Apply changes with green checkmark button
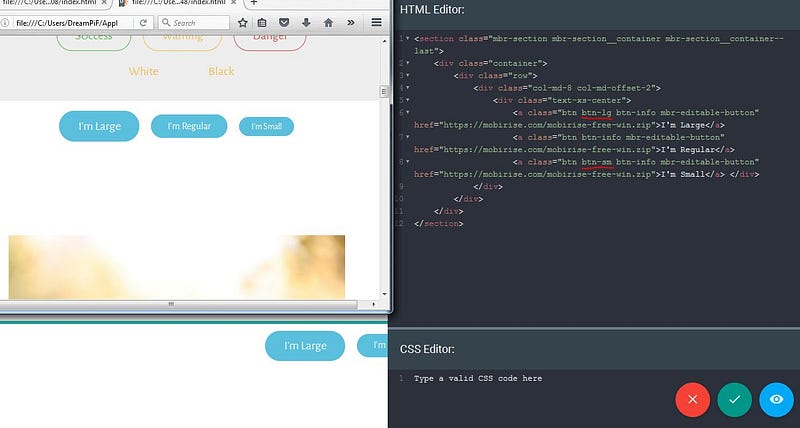Image resolution: width=800 pixels, height=428 pixels. (x=734, y=399)
